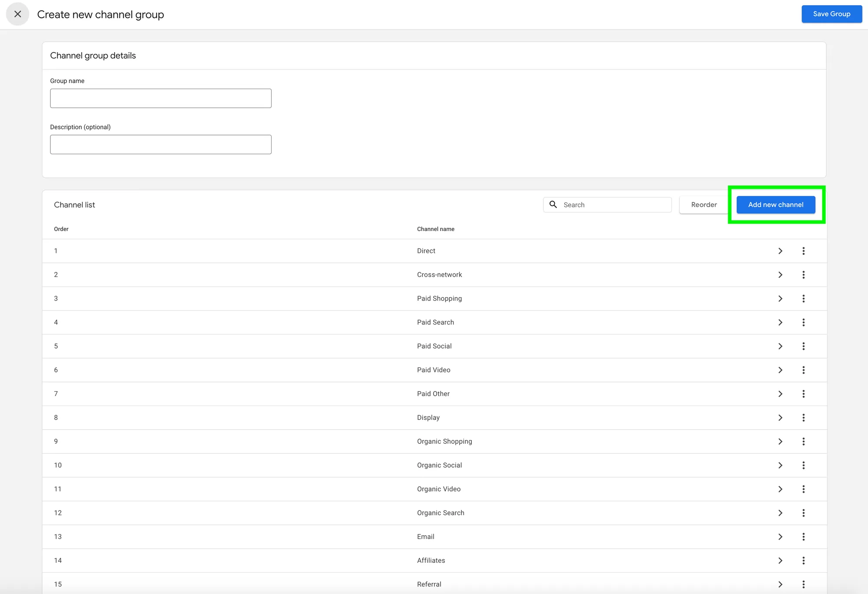This screenshot has width=868, height=594.
Task: Expand the Display channel chevron
Action: click(780, 418)
